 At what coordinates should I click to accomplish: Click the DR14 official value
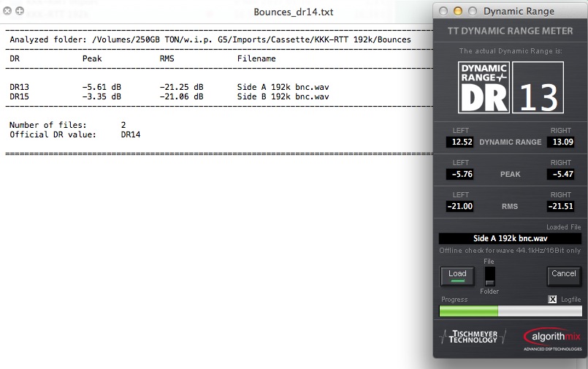click(x=131, y=134)
